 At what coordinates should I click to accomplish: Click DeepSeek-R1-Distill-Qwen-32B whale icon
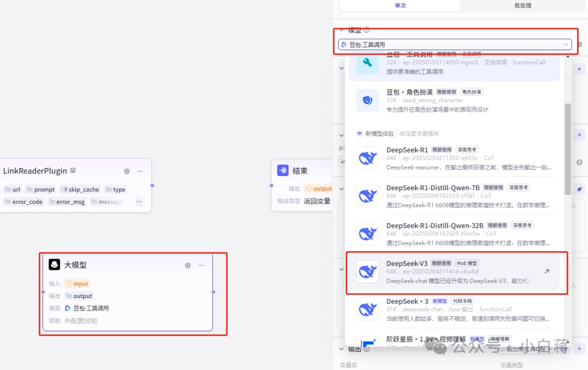pos(367,234)
